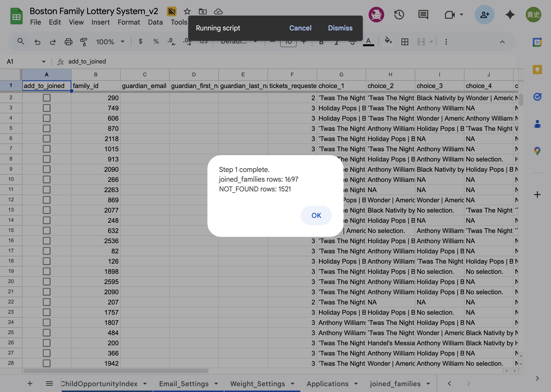Expand the 100% zoom dropdown

pos(123,42)
